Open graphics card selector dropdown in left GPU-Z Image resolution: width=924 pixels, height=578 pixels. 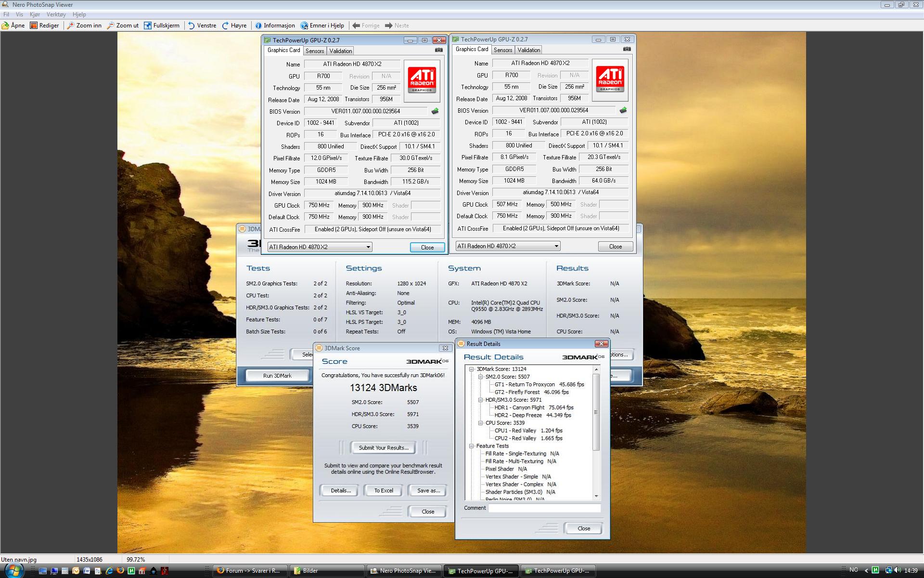point(320,247)
